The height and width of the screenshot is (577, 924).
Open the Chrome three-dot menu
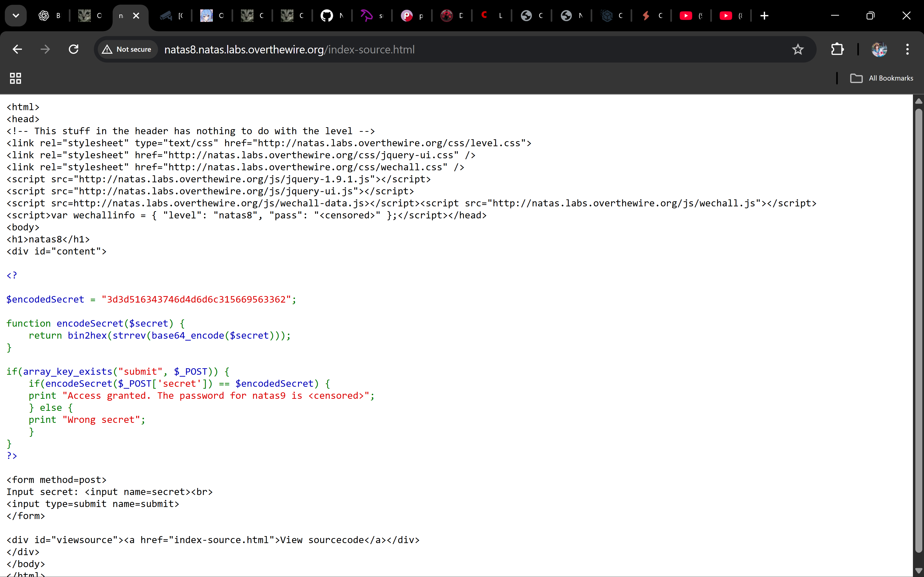(x=907, y=49)
